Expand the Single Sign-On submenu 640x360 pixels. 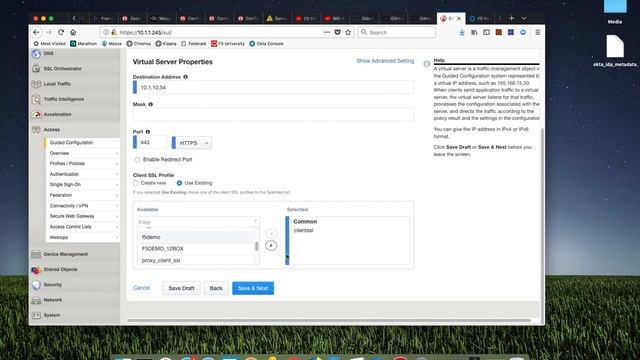[x=116, y=184]
